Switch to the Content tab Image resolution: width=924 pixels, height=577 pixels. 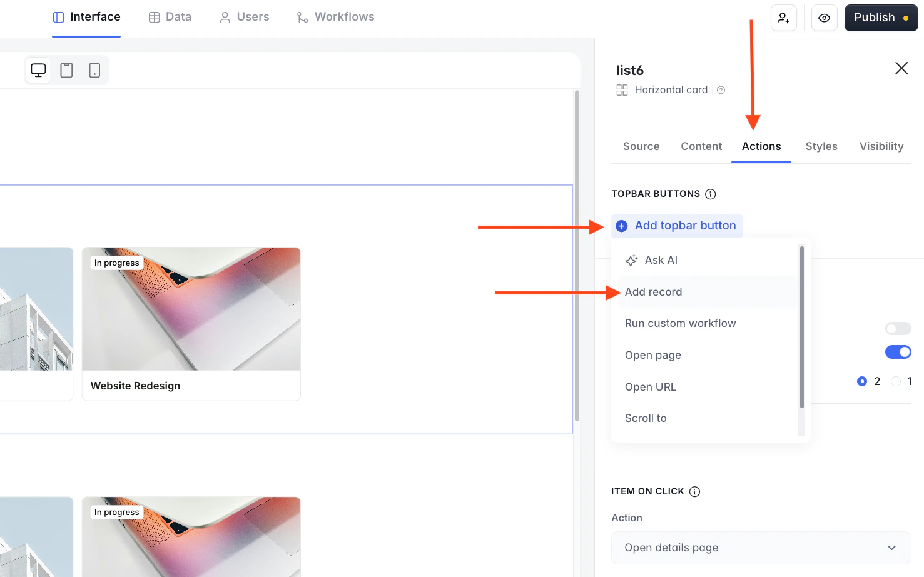click(x=701, y=146)
